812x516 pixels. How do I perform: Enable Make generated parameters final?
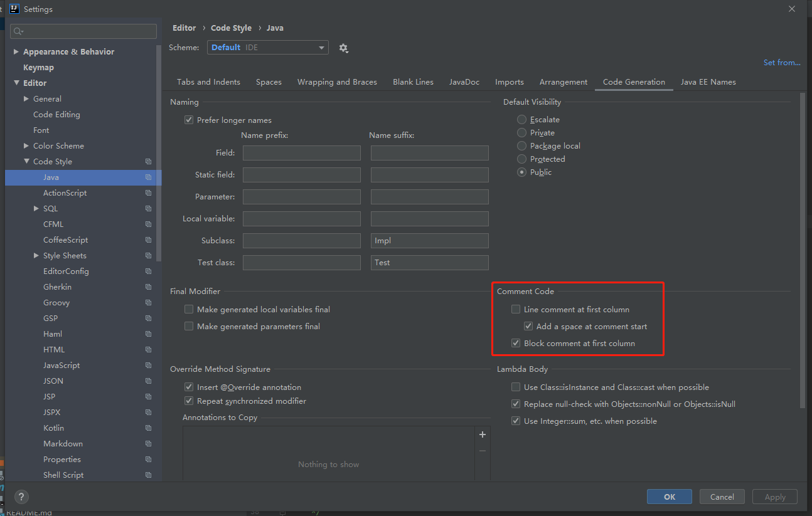[x=189, y=326]
